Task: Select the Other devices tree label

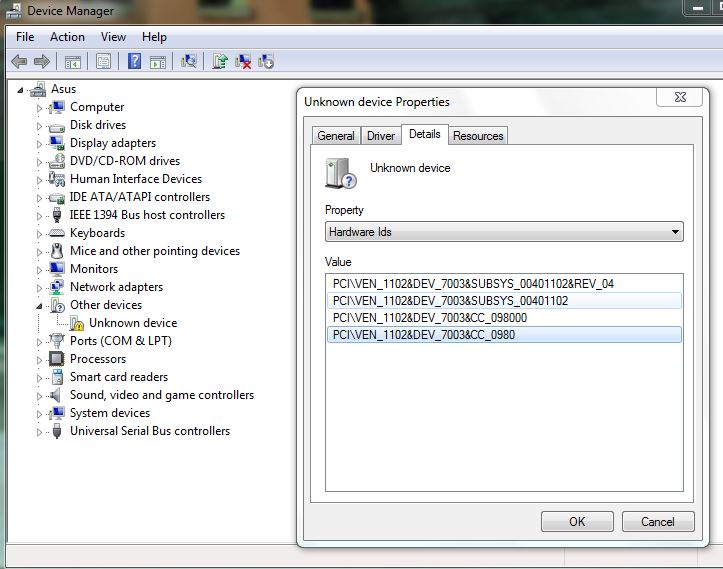Action: [x=106, y=305]
